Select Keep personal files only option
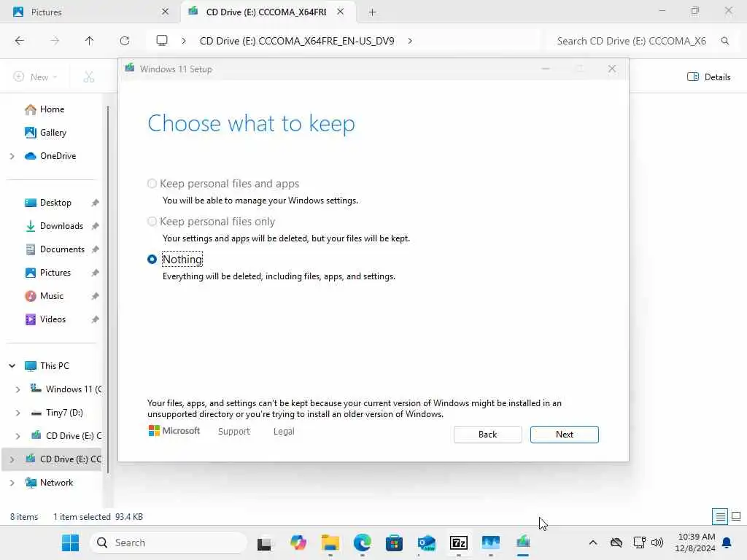This screenshot has width=747, height=560. [152, 222]
